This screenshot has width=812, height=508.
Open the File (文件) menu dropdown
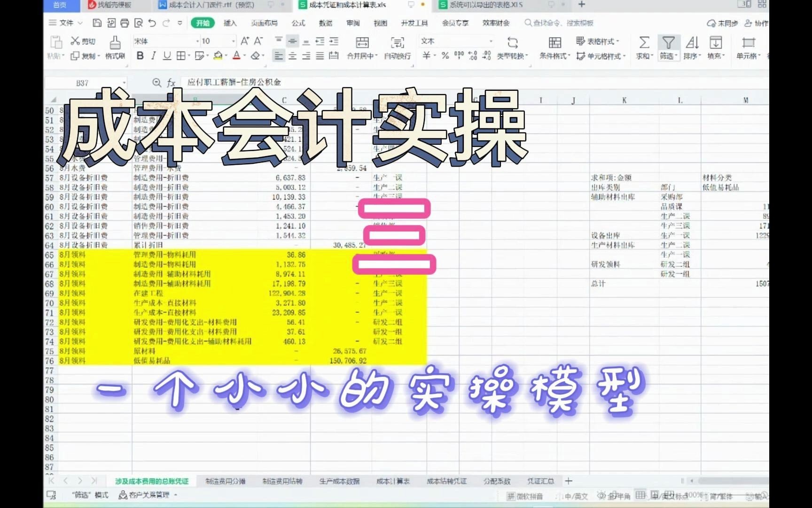point(66,23)
